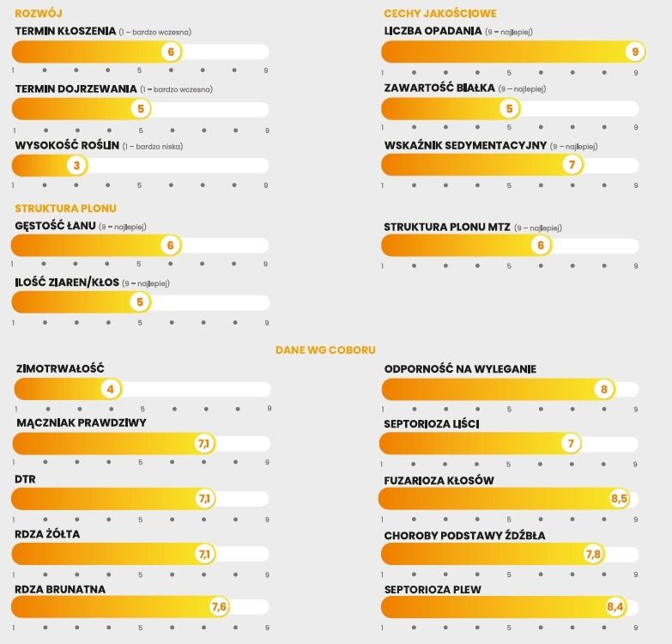
Task: Select the Zimotrwałość value 4 marker
Action: coord(110,389)
